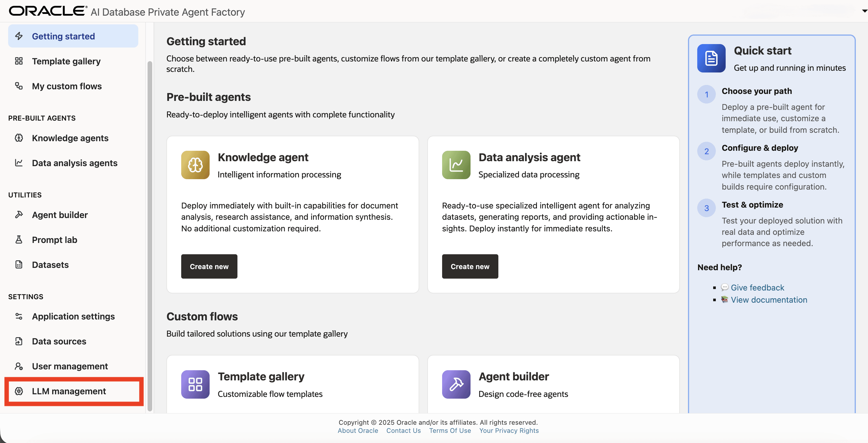Click the Give feedback link

[x=757, y=287]
